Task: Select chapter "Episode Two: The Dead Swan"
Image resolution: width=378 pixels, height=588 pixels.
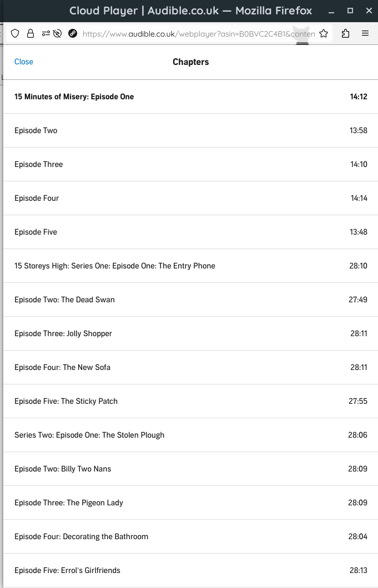Action: pos(189,299)
